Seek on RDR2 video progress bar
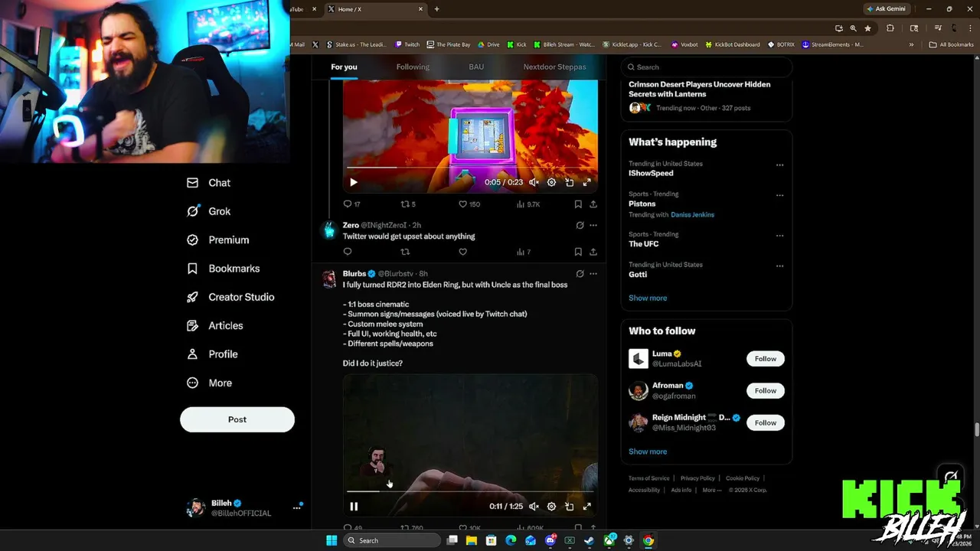This screenshot has height=551, width=980. tap(470, 491)
